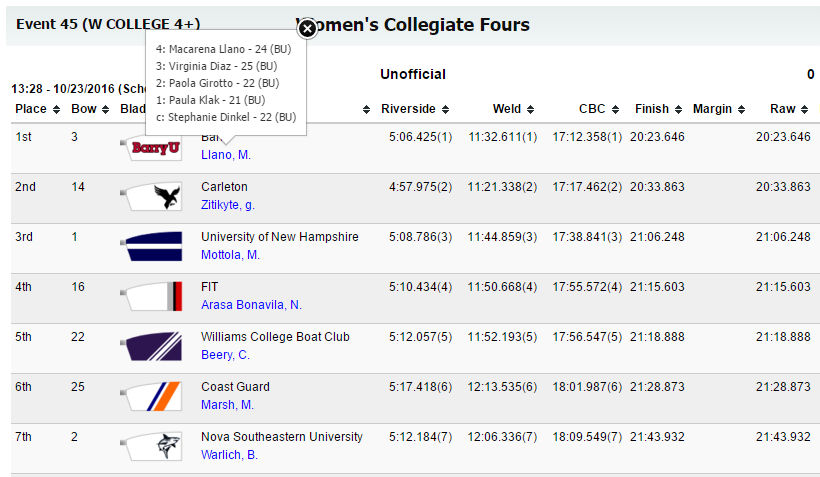Open Warlich, B. crew link

click(x=229, y=455)
